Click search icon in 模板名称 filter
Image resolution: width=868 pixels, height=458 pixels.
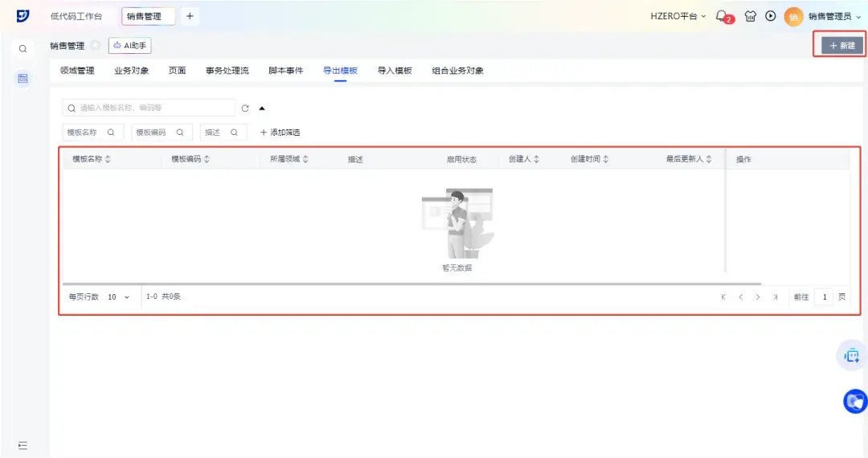111,133
